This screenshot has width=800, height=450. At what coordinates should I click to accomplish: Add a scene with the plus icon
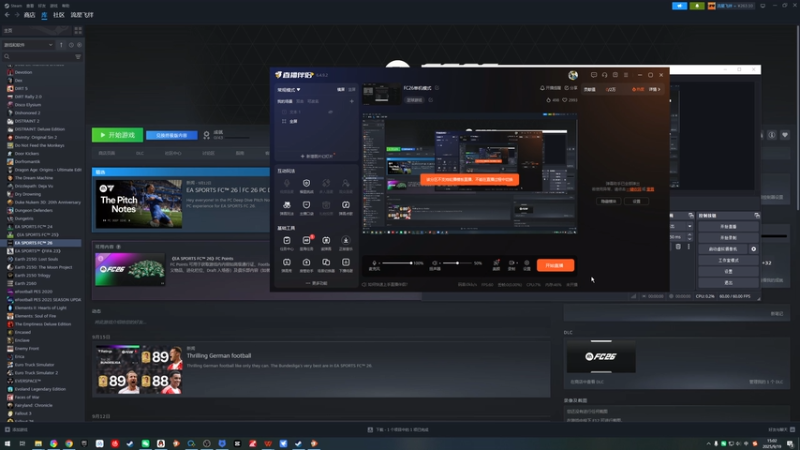pos(352,101)
